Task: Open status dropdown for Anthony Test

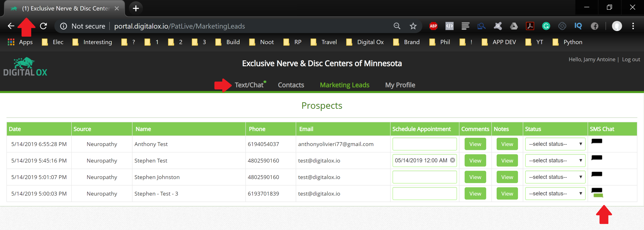Action: pyautogui.click(x=555, y=144)
